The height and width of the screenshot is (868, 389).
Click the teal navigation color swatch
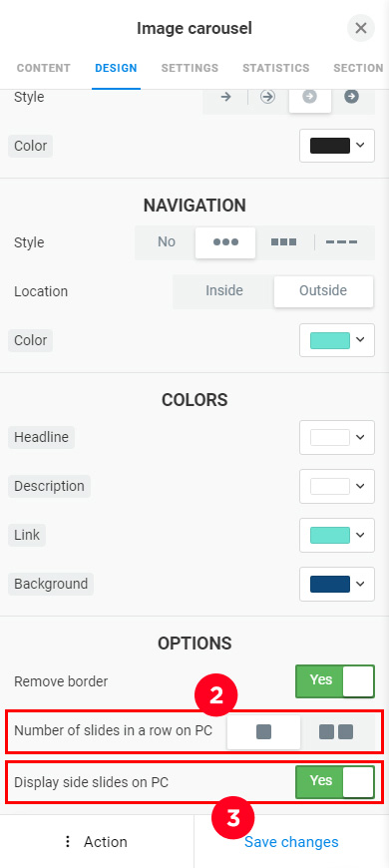pyautogui.click(x=330, y=340)
